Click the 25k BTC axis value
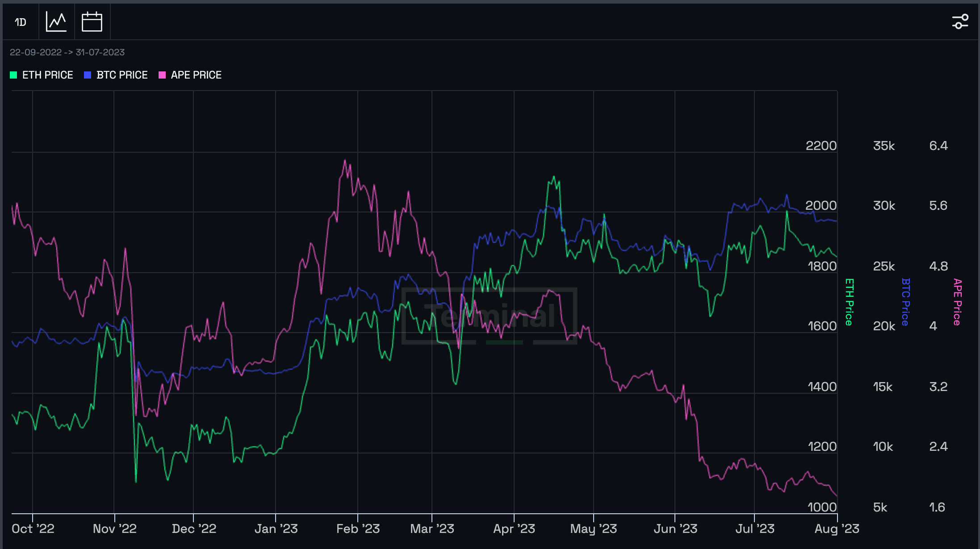 click(x=884, y=266)
